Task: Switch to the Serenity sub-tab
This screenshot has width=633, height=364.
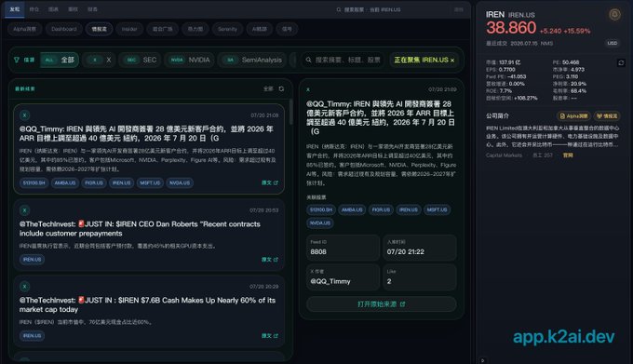Action: 227,29
